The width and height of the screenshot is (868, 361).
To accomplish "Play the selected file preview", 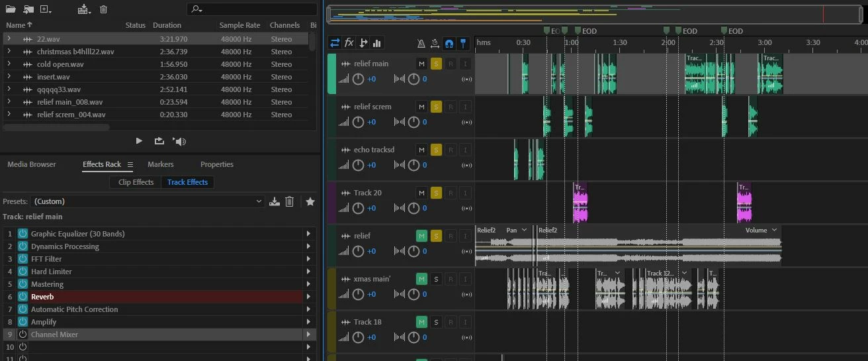I will [x=139, y=141].
